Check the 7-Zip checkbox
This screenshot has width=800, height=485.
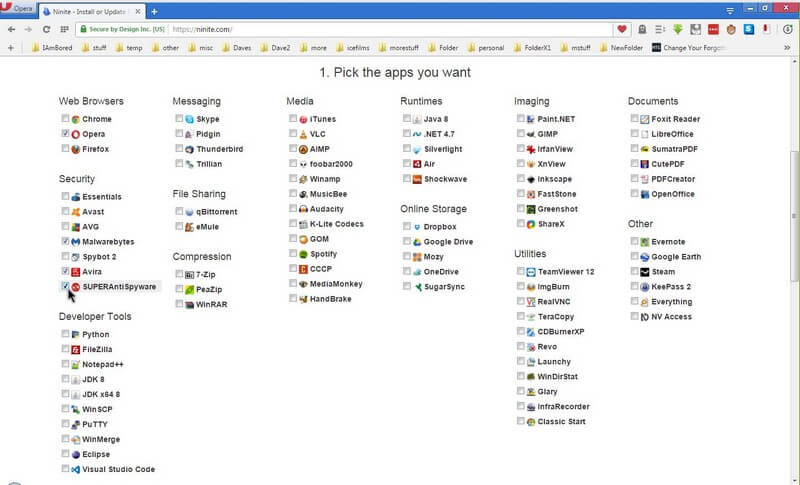pyautogui.click(x=179, y=274)
